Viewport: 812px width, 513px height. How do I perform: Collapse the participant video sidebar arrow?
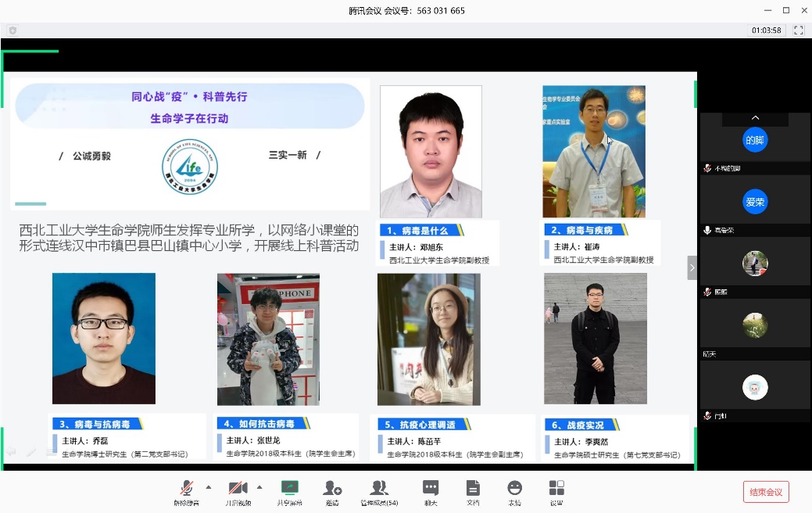tap(692, 267)
